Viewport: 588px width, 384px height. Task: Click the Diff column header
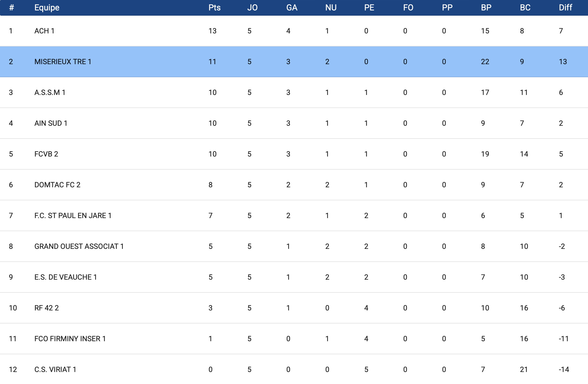pos(565,8)
